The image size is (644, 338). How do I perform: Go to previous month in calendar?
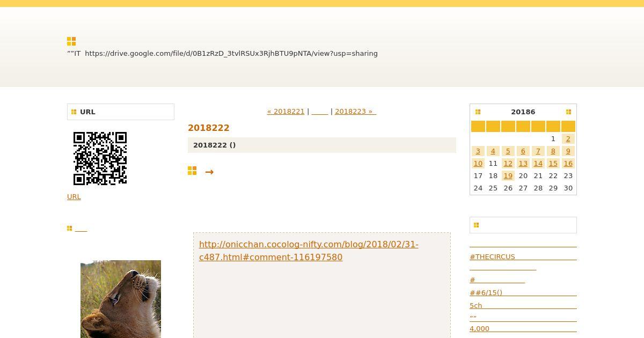tap(478, 112)
